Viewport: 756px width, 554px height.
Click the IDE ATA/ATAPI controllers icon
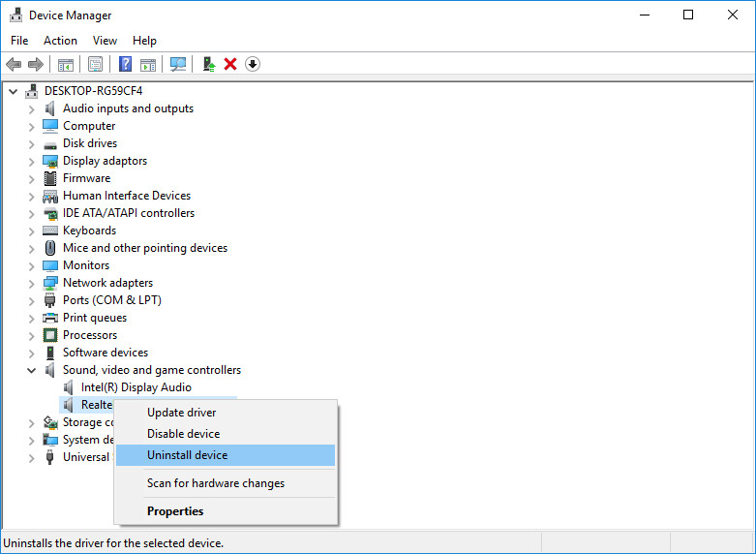pyautogui.click(x=50, y=213)
